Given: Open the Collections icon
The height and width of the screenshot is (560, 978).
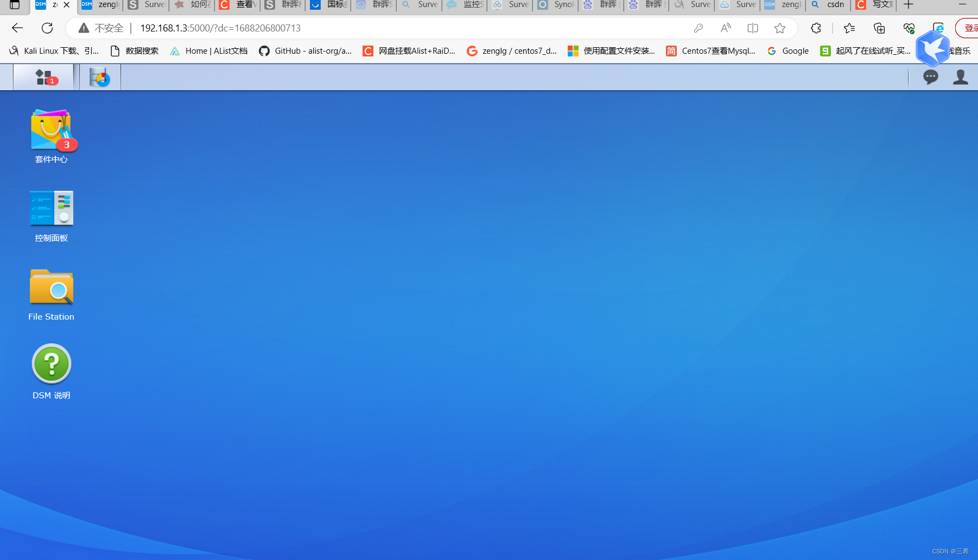Looking at the screenshot, I should 879,28.
